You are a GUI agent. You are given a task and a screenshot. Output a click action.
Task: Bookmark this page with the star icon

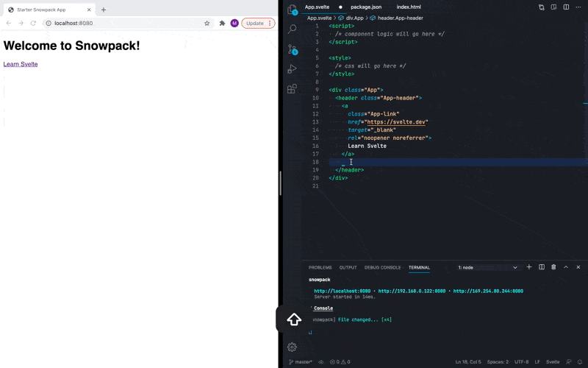pos(207,23)
